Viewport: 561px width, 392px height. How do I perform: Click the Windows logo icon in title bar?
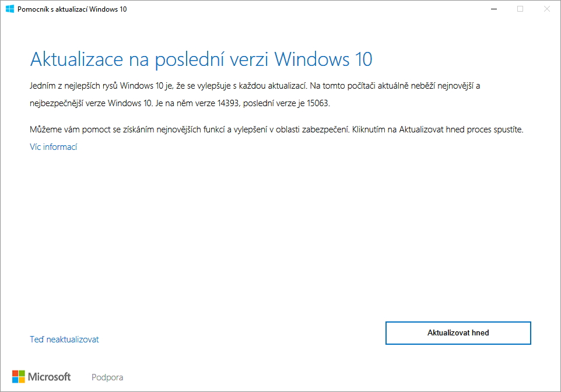coord(10,9)
